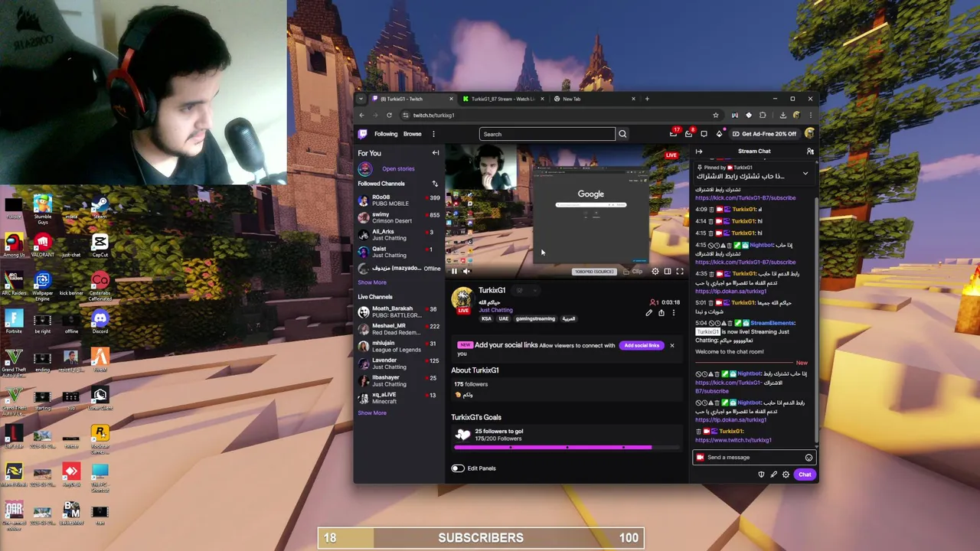Mute the stream player volume
This screenshot has height=551, width=980.
(467, 271)
